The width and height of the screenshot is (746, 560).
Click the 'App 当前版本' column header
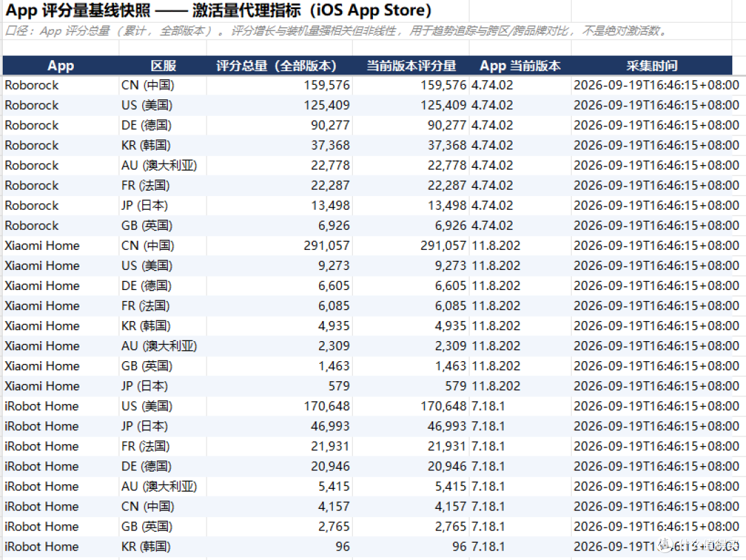click(x=520, y=66)
